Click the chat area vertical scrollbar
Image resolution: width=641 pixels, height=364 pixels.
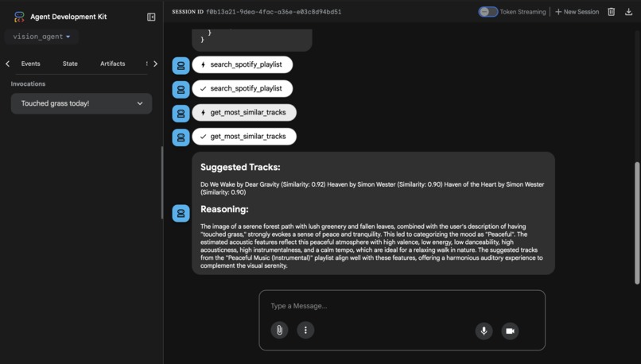(x=637, y=223)
